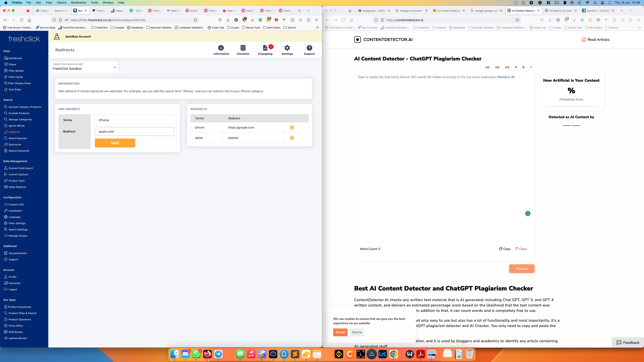Close the ZeroGPT tab
644x362 pixels.
coord(613,11)
